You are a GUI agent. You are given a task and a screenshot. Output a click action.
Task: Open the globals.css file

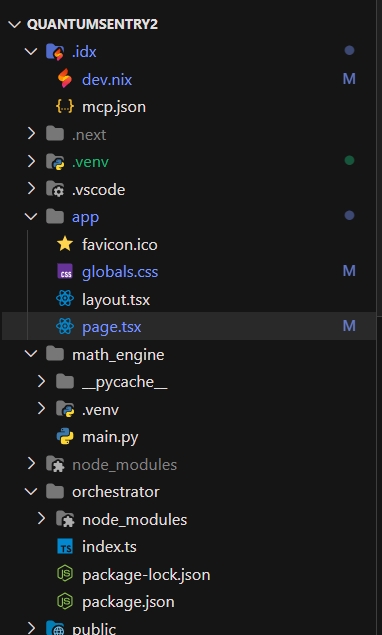(120, 272)
